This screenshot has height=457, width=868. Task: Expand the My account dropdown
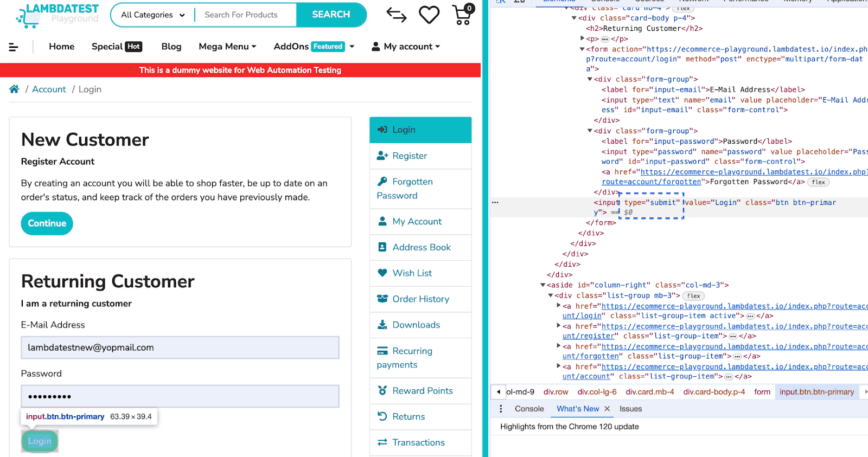tap(406, 47)
